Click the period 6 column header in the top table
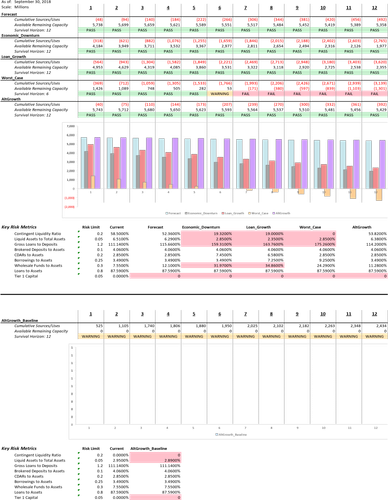Image resolution: width=388 pixels, height=500 pixels. pyautogui.click(x=220, y=7)
